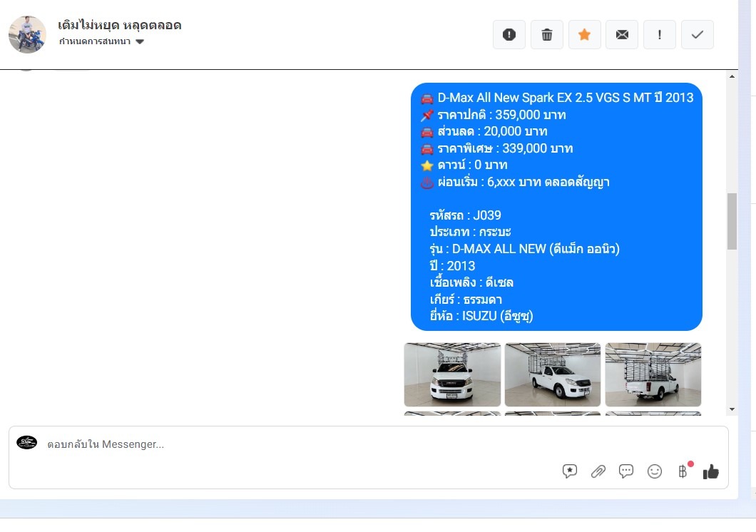Click the chat scrollbar thumb

pos(732,221)
